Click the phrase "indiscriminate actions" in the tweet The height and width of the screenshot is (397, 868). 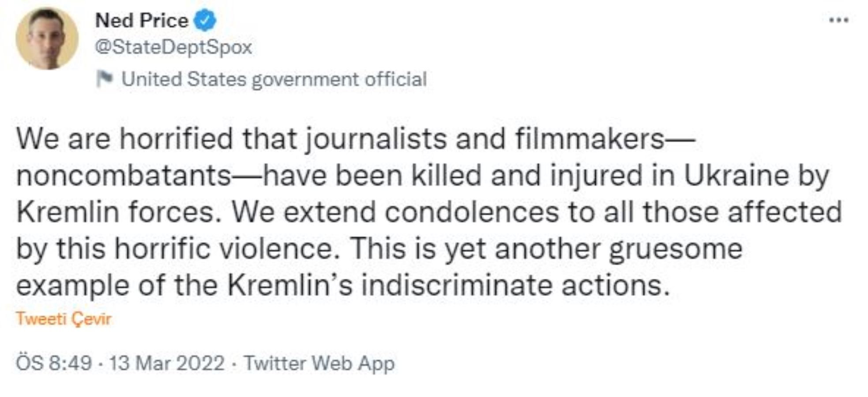(515, 285)
